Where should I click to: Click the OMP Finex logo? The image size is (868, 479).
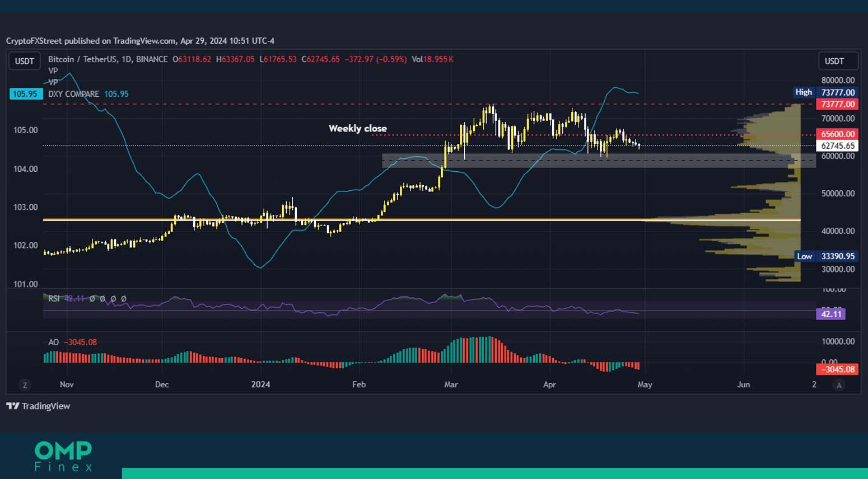tap(63, 457)
